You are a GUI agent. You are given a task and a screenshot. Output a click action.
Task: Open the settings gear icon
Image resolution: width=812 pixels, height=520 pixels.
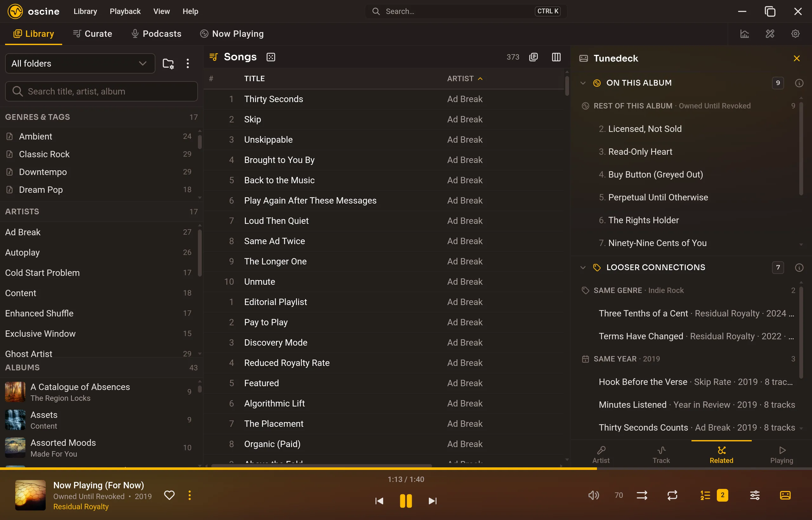(x=795, y=34)
